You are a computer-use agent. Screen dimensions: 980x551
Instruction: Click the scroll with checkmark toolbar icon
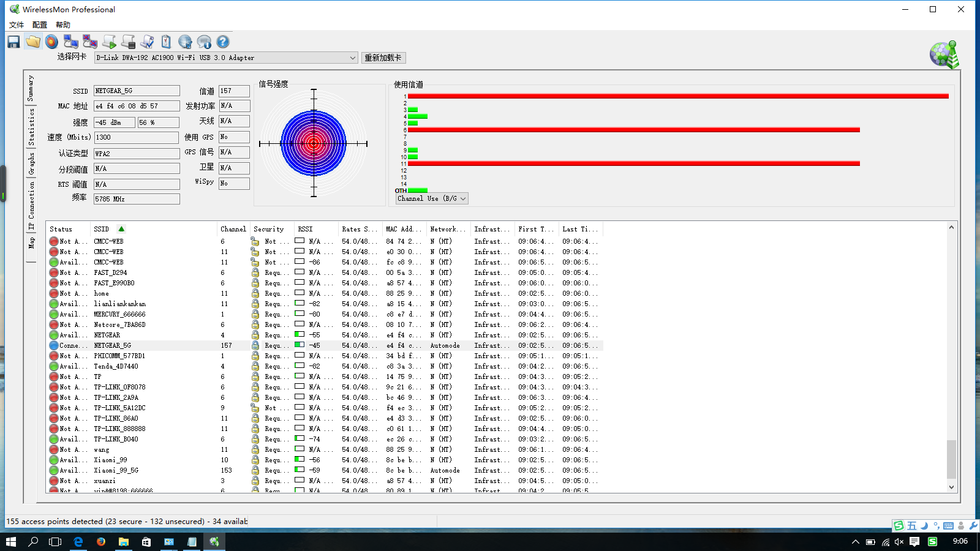point(147,42)
